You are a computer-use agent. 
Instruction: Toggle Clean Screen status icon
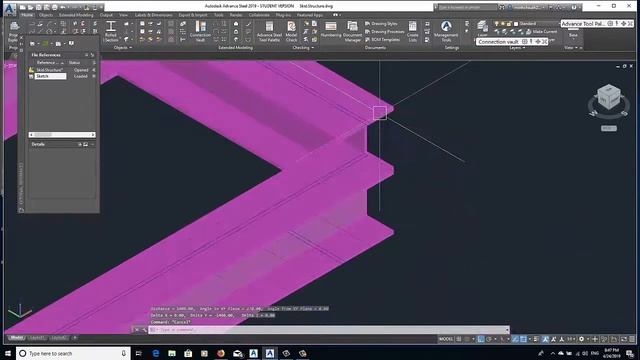(624, 339)
